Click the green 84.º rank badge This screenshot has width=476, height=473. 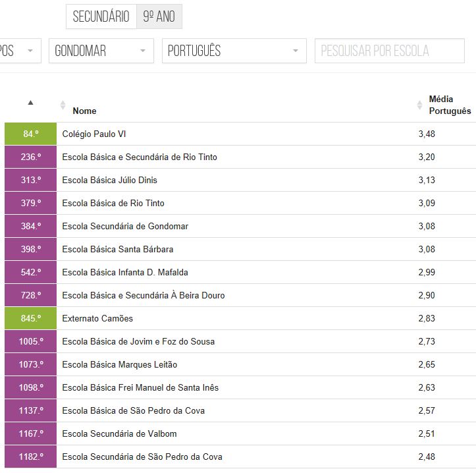tap(31, 134)
